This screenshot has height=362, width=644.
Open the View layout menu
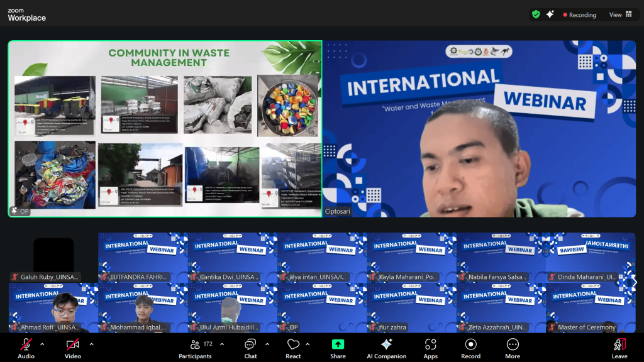tap(620, 14)
